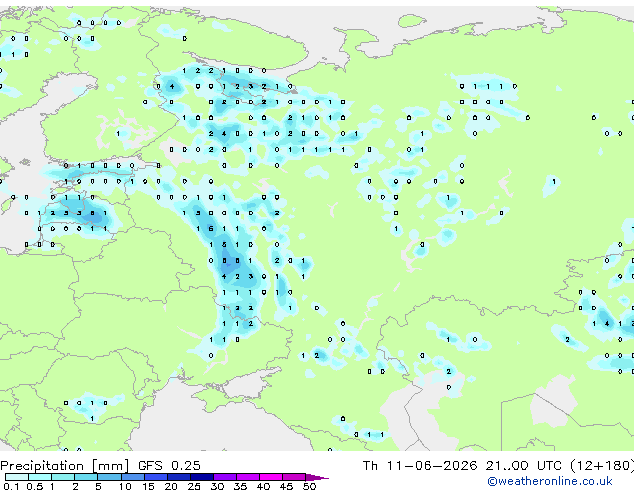Open the weatheronline.co.uk copyright link
The height and width of the screenshot is (490, 634).
point(550,481)
